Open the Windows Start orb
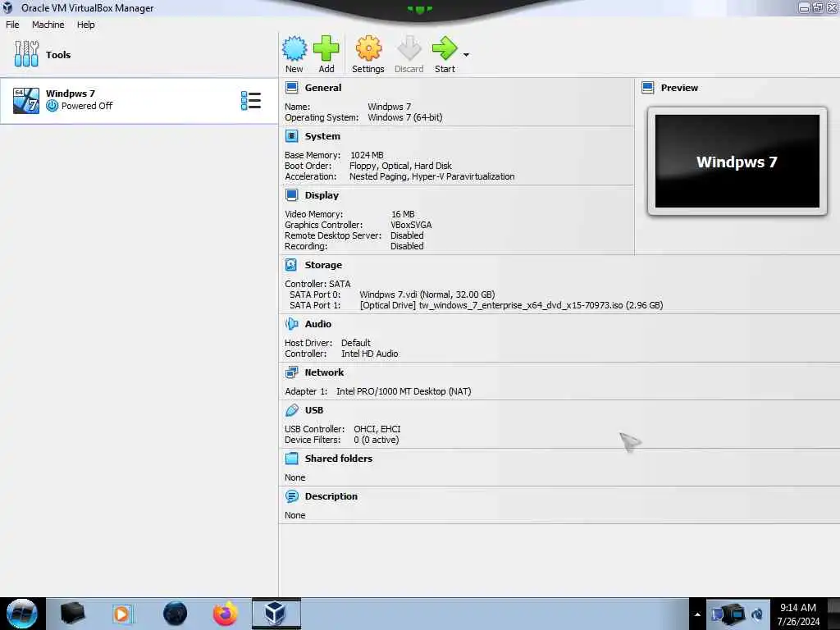The height and width of the screenshot is (630, 840). tap(22, 614)
